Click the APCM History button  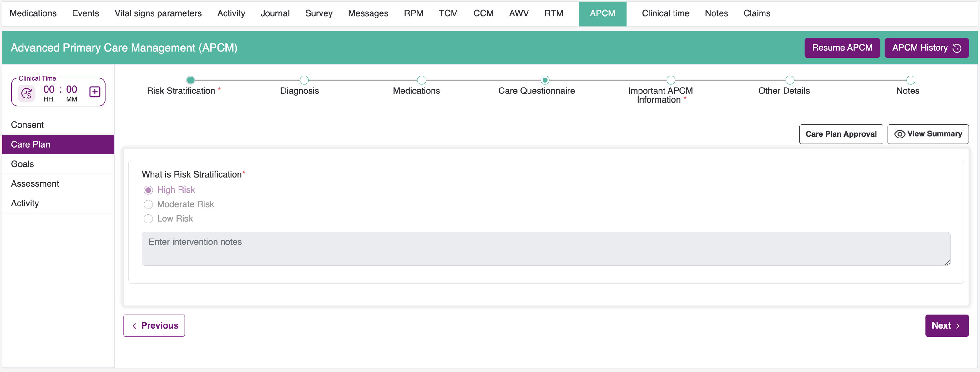(926, 48)
